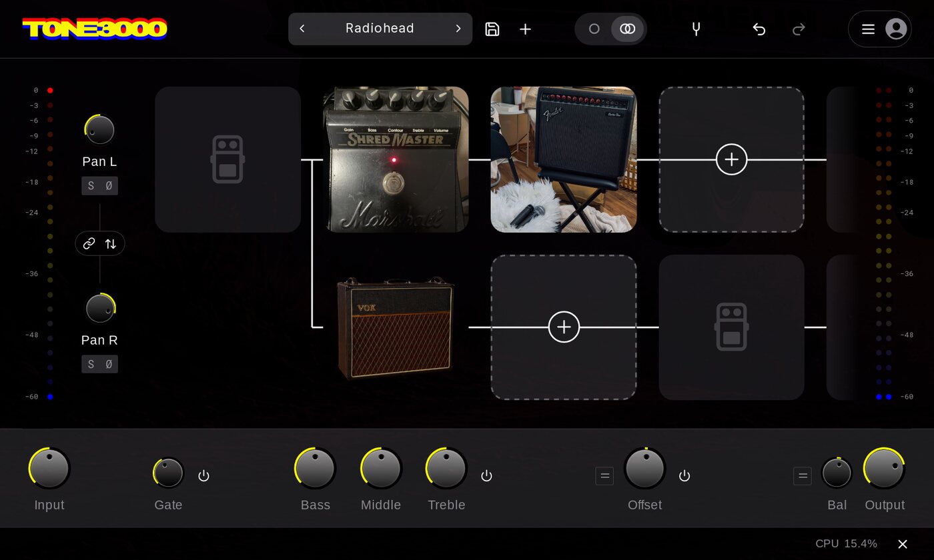Screen dimensions: 934x560
Task: Adjust the Pan R knob
Action: tap(100, 308)
